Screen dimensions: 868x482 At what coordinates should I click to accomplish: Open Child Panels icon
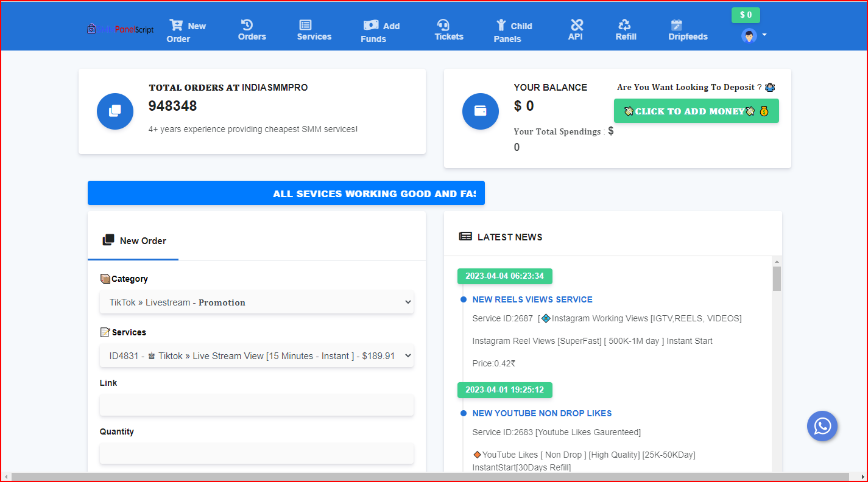501,25
